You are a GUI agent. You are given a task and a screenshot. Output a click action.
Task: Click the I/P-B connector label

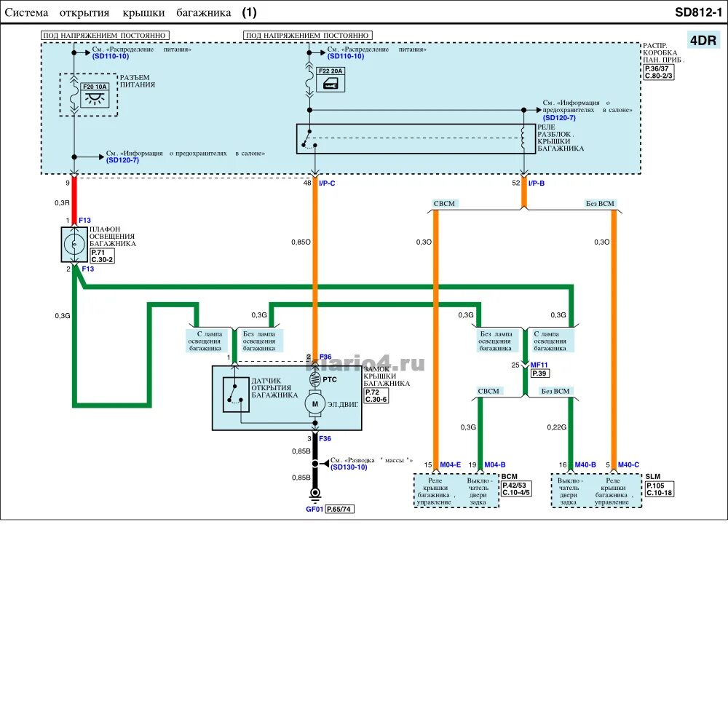[537, 183]
